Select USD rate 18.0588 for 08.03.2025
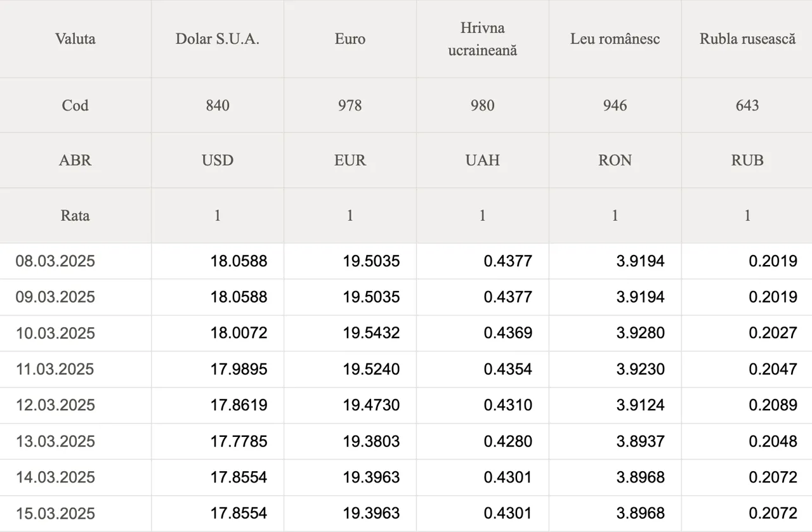The height and width of the screenshot is (532, 812). (239, 261)
